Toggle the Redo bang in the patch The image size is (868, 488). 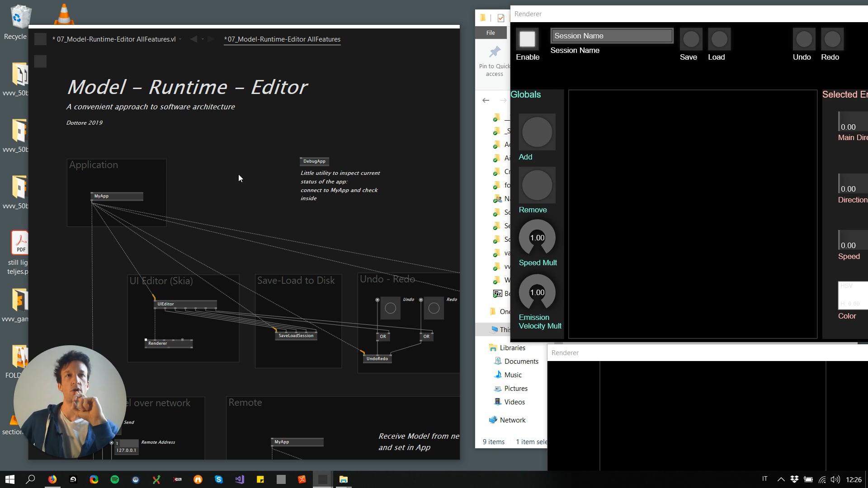pyautogui.click(x=434, y=308)
